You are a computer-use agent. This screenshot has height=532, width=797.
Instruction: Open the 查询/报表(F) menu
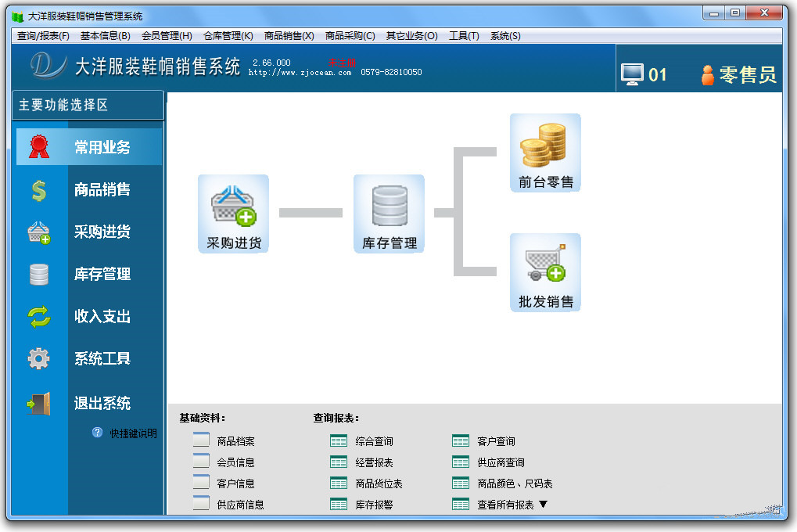point(43,36)
